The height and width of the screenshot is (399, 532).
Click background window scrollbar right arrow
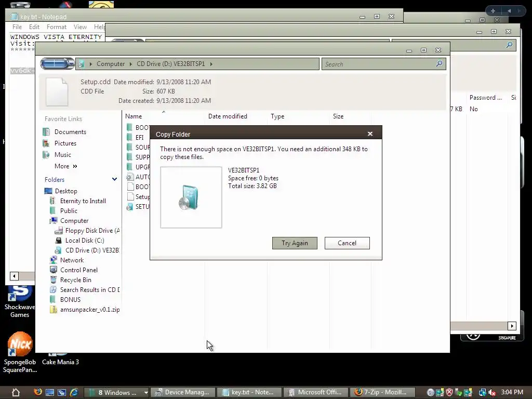coord(512,326)
